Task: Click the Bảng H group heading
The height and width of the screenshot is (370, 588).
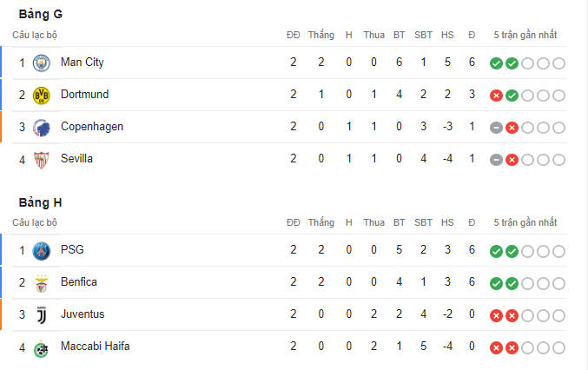Action: (x=41, y=202)
